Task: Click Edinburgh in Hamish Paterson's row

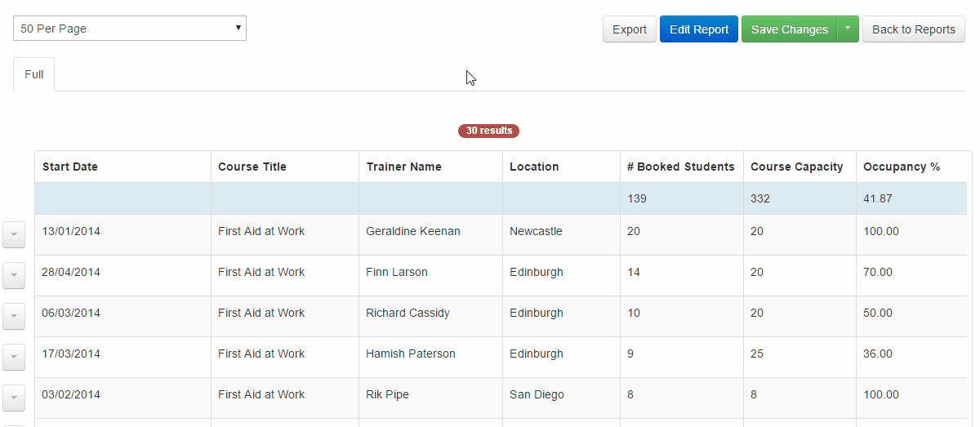Action: tap(537, 354)
